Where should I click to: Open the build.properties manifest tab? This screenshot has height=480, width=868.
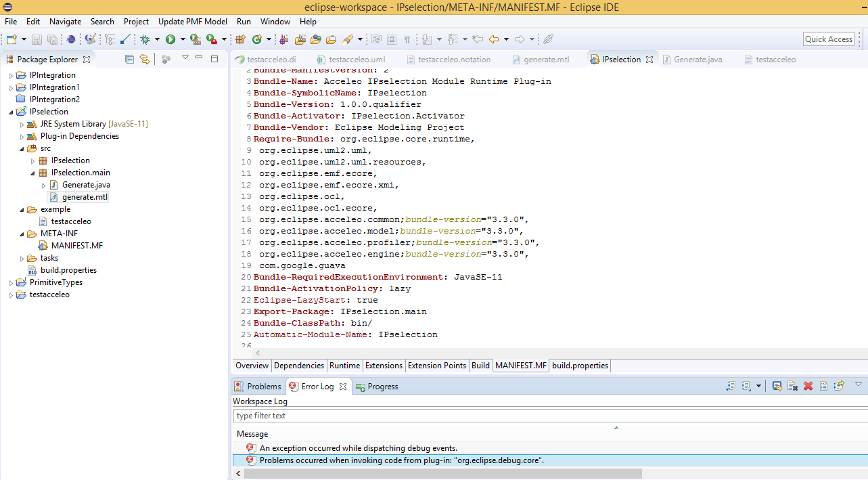(x=580, y=366)
